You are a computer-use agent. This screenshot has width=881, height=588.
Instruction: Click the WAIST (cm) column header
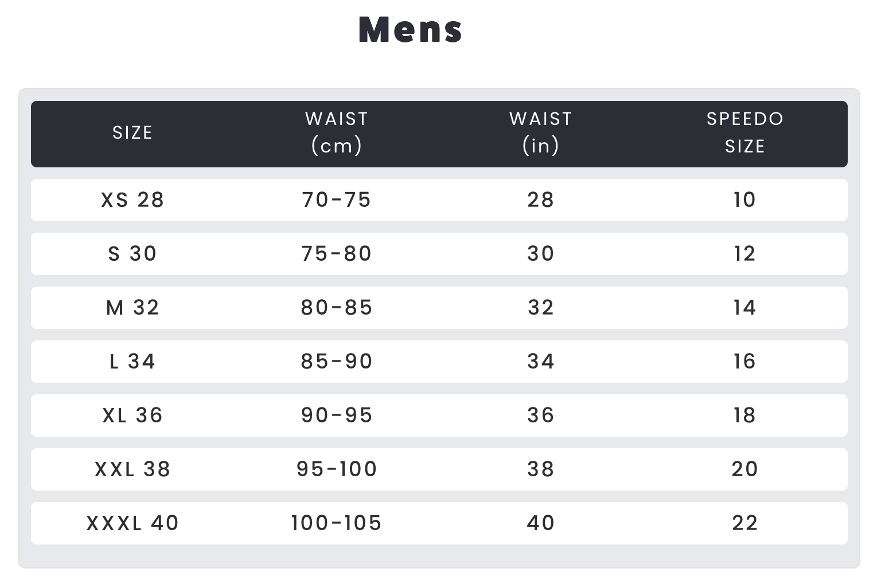[x=337, y=132]
